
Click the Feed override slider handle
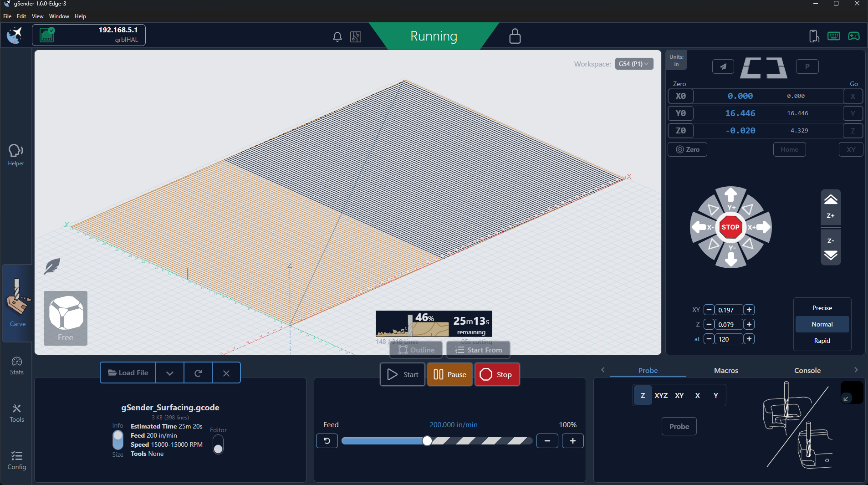pos(427,441)
